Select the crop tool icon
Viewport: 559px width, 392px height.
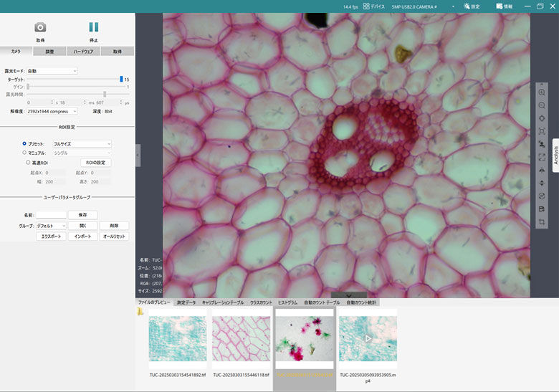point(542,221)
